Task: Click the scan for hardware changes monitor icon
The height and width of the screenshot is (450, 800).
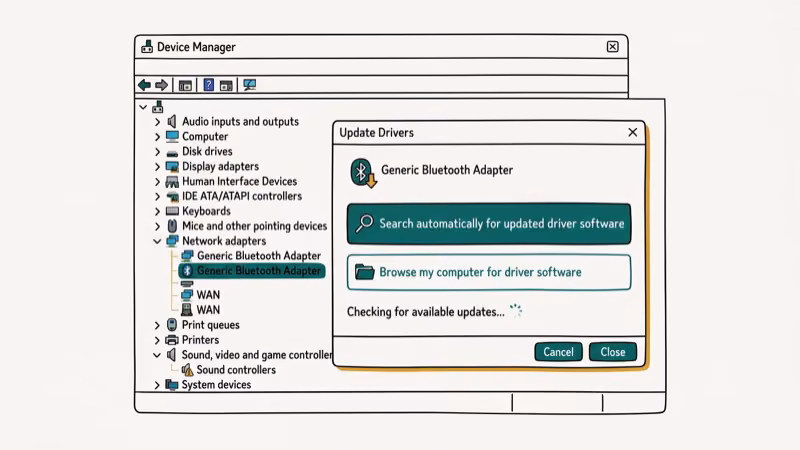Action: (x=249, y=85)
